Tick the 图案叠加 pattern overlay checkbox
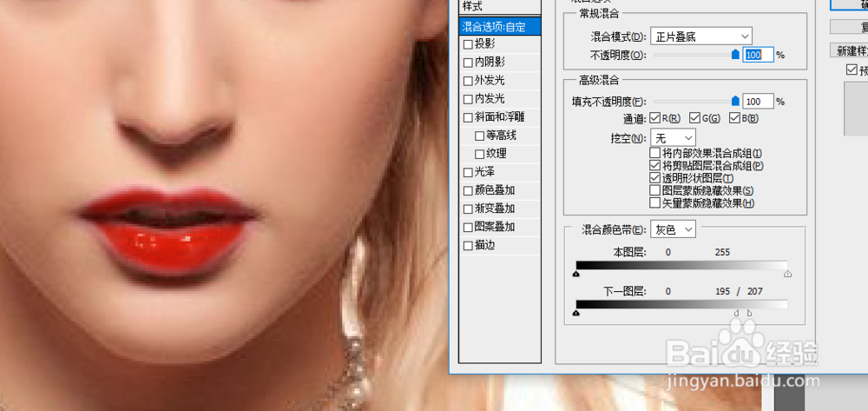 click(469, 227)
